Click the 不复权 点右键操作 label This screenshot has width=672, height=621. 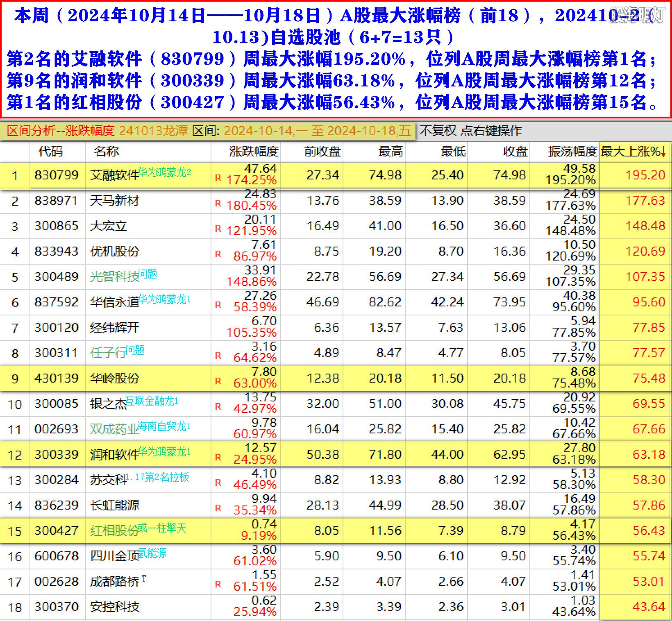pos(471,131)
